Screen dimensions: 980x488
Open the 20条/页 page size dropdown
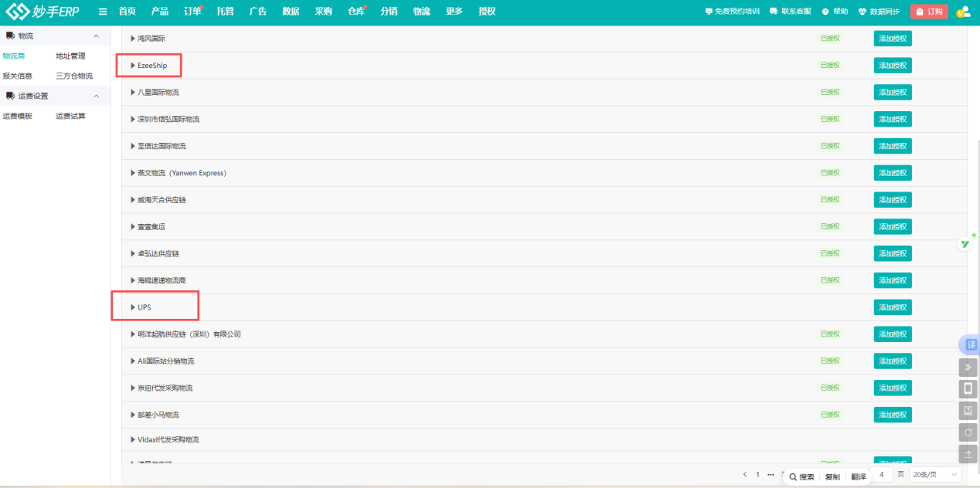(x=935, y=474)
